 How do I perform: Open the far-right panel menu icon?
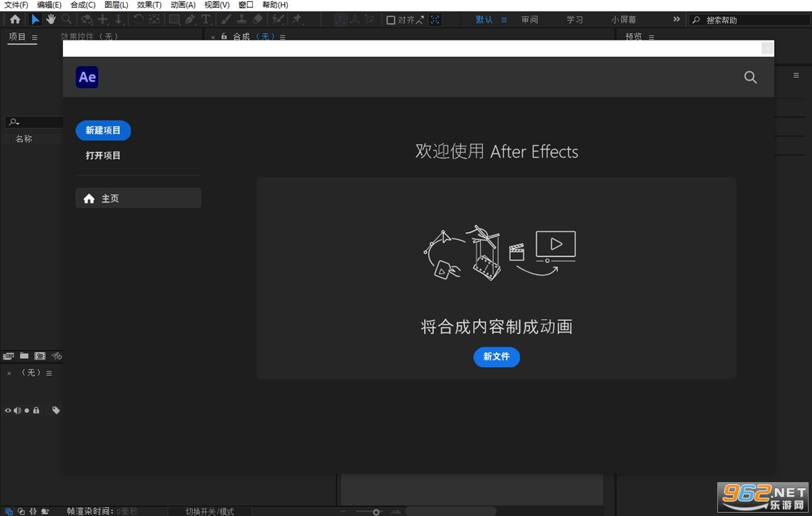796,75
